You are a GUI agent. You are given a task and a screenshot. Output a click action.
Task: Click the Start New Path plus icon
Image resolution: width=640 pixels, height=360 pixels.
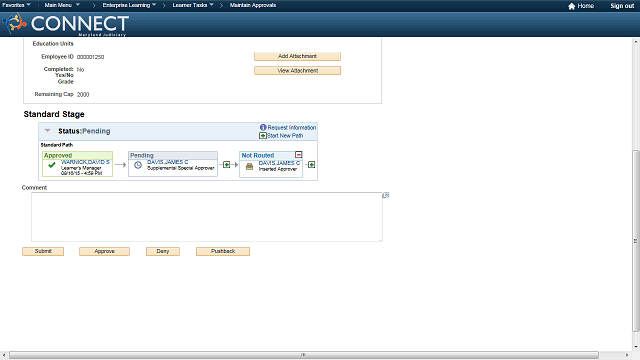[x=263, y=136]
